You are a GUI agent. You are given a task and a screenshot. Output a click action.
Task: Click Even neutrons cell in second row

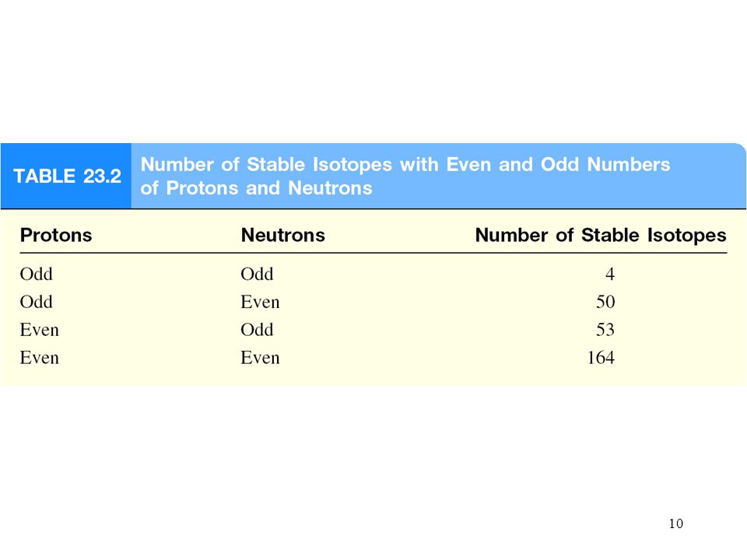(260, 302)
